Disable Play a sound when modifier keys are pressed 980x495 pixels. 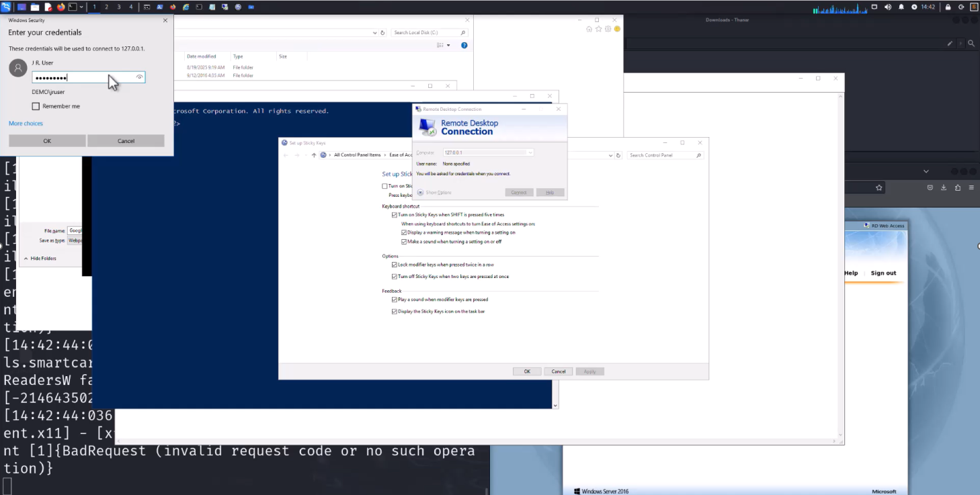click(x=395, y=299)
